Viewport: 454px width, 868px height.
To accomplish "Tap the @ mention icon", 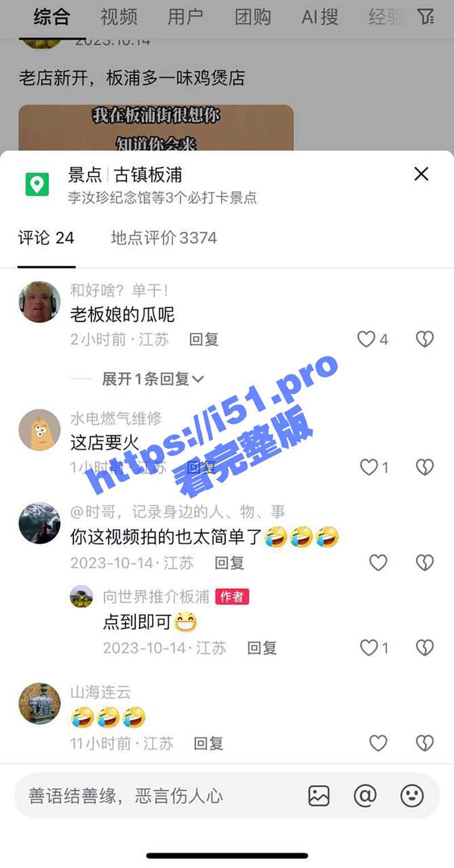I will coord(365,796).
